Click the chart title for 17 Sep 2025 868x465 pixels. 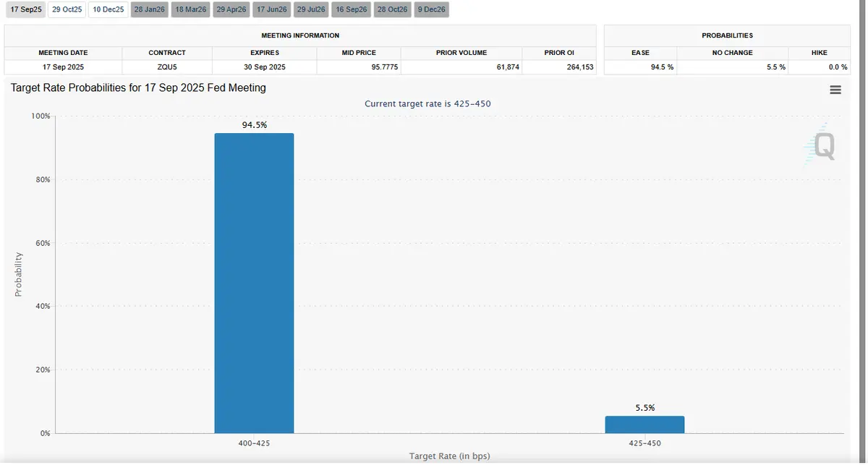(x=139, y=88)
